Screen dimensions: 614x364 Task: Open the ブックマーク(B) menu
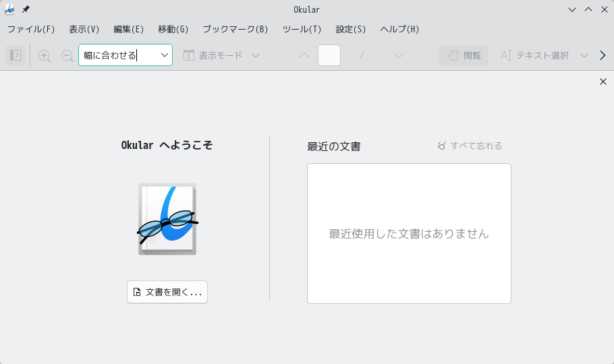click(x=235, y=30)
